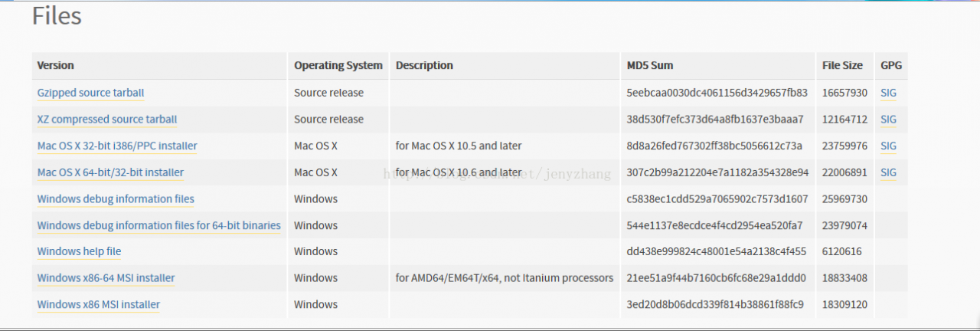Image resolution: width=980 pixels, height=331 pixels.
Task: Click SIG link for 64-bit/32-bit Mac installer
Action: (x=888, y=172)
